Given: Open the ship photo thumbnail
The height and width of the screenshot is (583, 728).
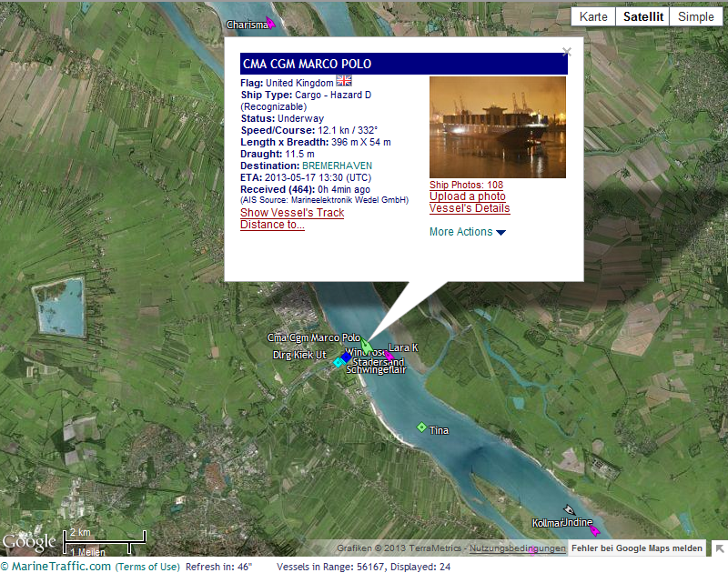Looking at the screenshot, I should [x=498, y=127].
